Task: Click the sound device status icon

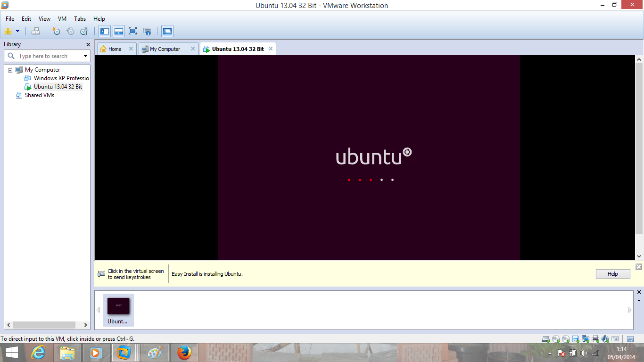Action: coord(606,338)
